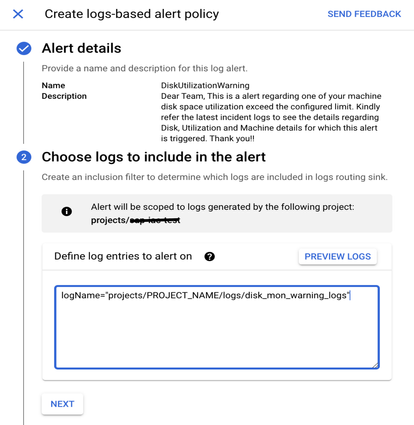Click the crossed-out project name text
The image size is (414, 425).
point(155,220)
